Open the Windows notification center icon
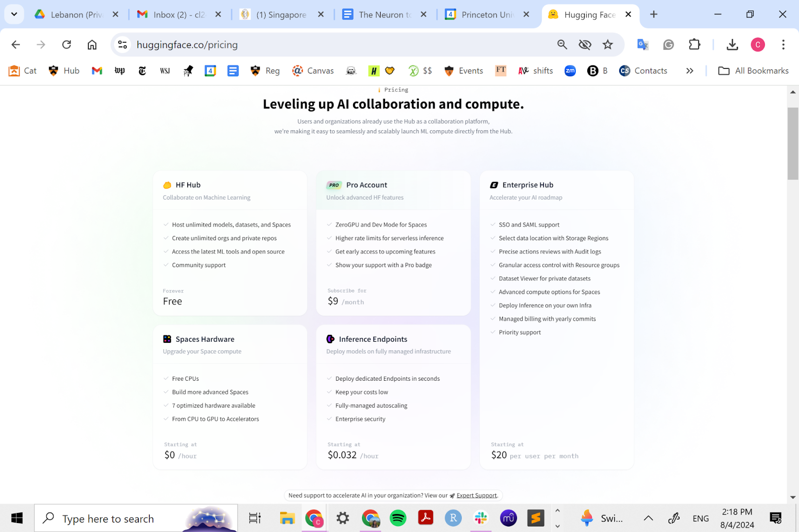Screen dimensions: 799x532 coord(776,519)
